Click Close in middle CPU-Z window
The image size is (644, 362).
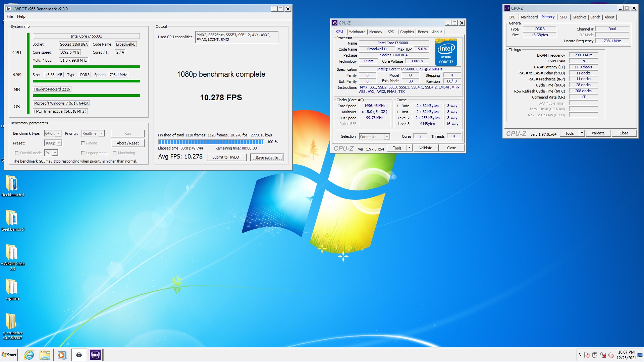[x=451, y=148]
